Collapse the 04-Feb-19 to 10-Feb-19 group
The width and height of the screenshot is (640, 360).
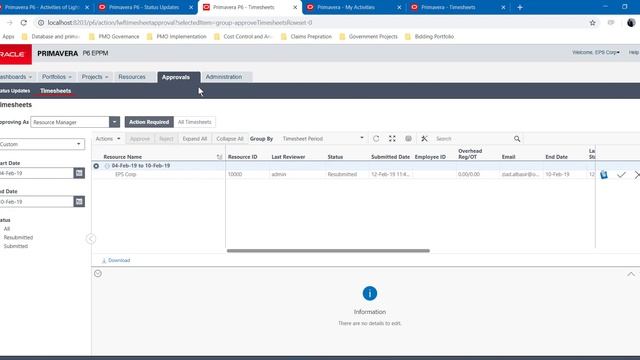point(107,166)
